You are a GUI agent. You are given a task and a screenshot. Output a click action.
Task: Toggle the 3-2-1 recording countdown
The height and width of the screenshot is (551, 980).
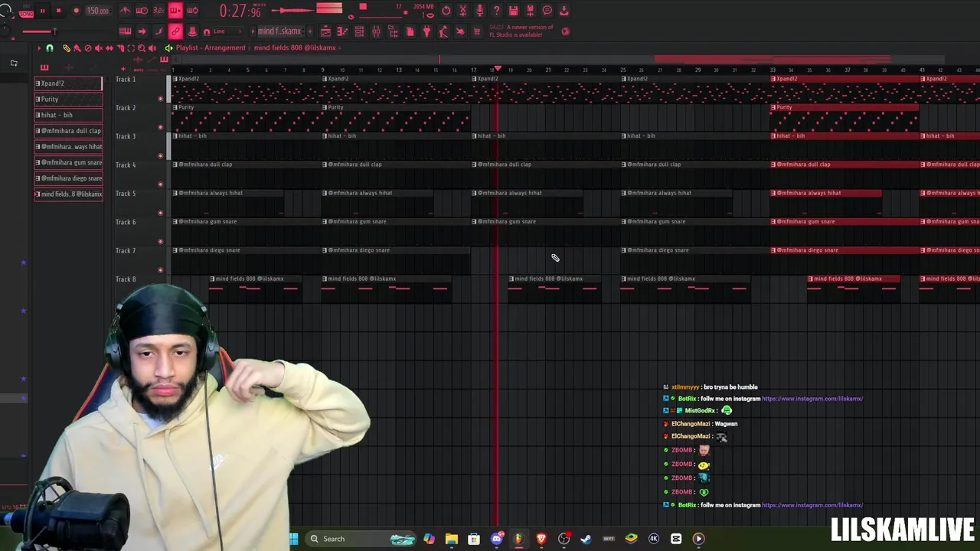(158, 11)
